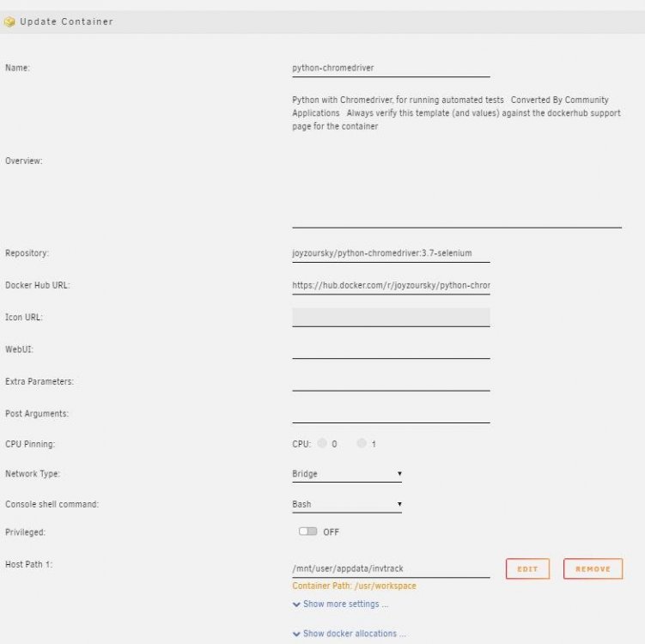Click the empty Icon URL field

point(391,318)
